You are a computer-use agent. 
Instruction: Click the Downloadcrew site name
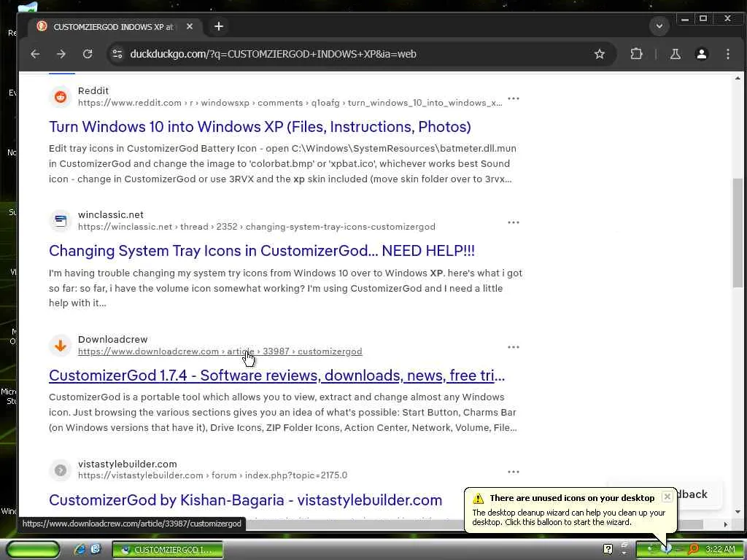(113, 340)
